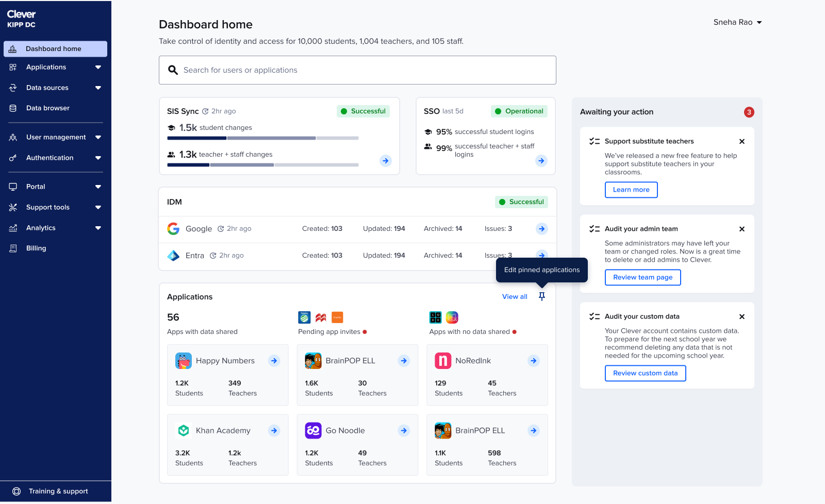Click Google row 'Issues: 3'

pos(498,229)
